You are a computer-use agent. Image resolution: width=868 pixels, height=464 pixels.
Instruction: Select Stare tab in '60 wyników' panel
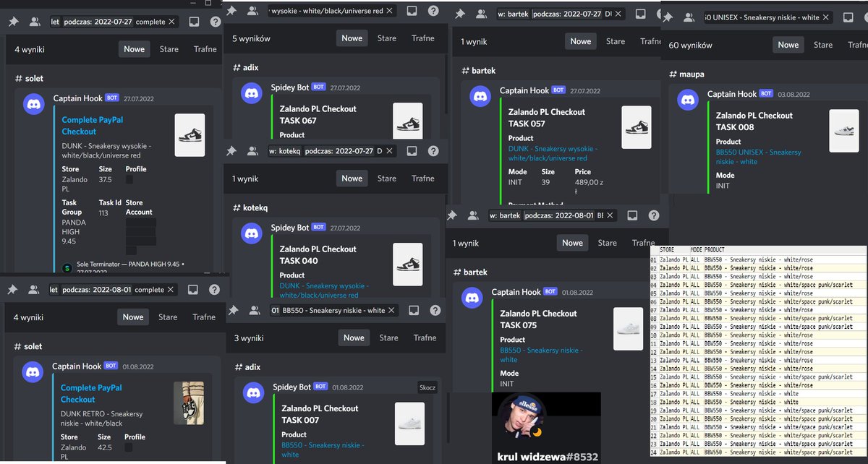pos(823,45)
